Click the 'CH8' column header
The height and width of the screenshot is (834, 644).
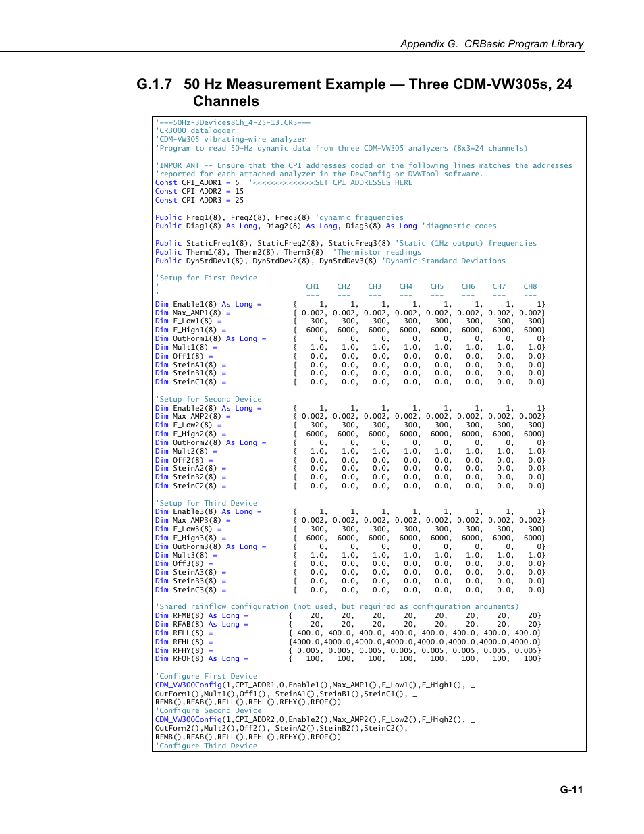[x=530, y=287]
